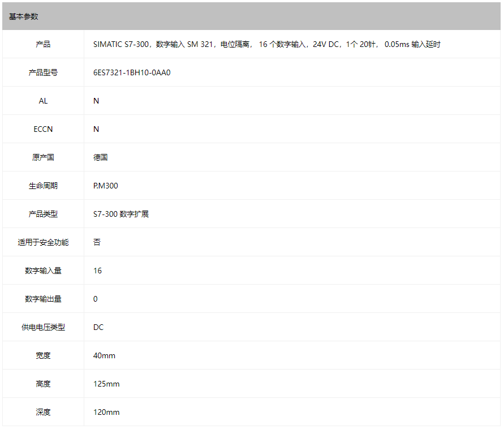Click the N value in ECCN row

[96, 129]
